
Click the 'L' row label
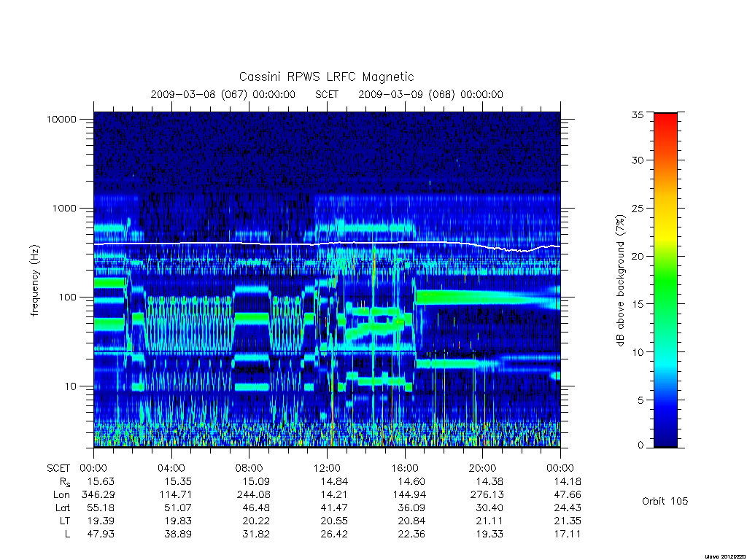(x=67, y=534)
